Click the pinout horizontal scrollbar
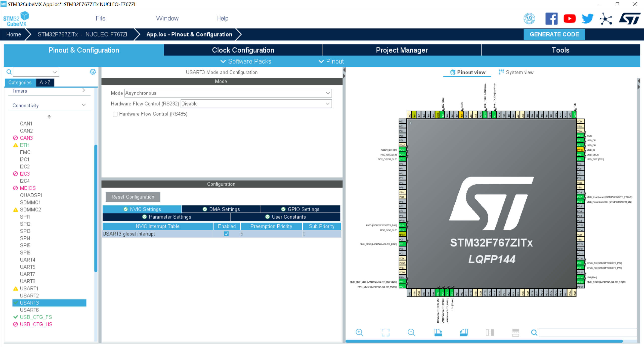The height and width of the screenshot is (347, 644). [484, 341]
